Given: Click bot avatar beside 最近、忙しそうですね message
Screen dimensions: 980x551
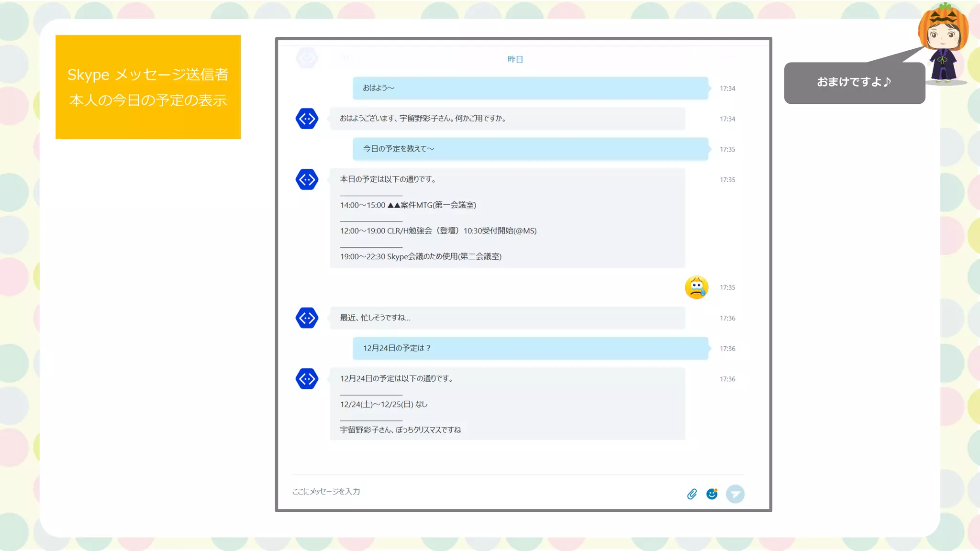Looking at the screenshot, I should point(307,318).
